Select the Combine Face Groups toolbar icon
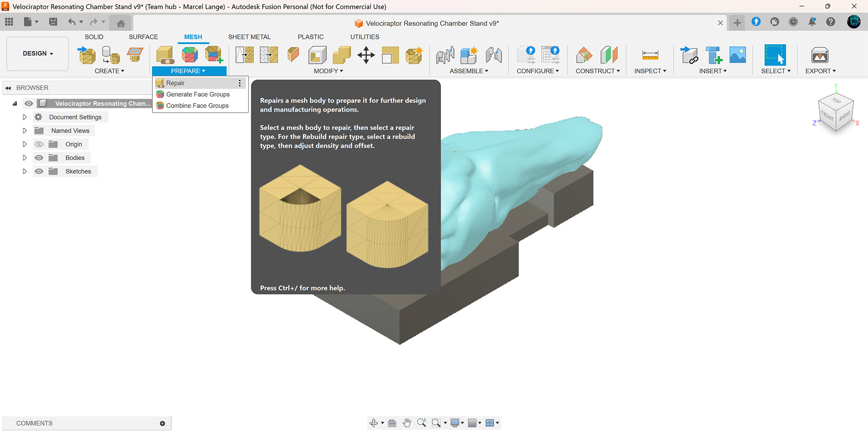Screen dimensions: 868x432 pyautogui.click(x=214, y=55)
